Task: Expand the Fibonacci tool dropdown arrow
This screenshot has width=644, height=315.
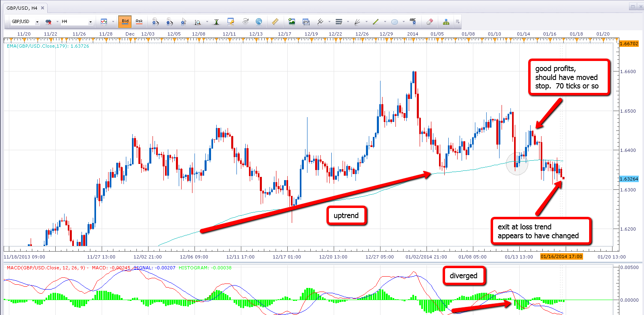Action: click(x=348, y=21)
